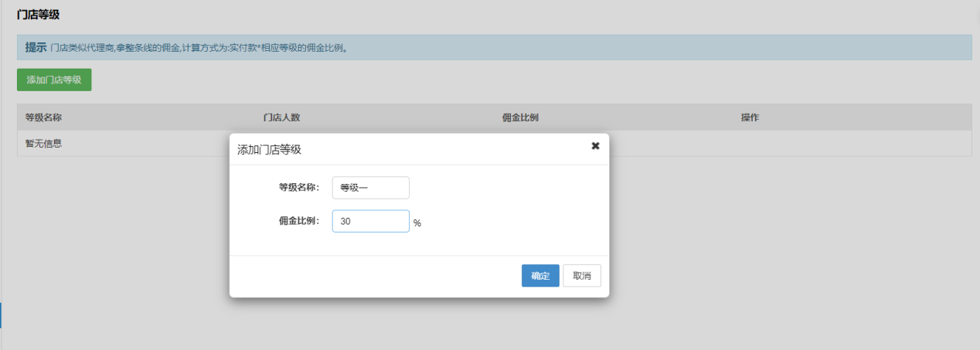Confirm with the blue 确定 button

pos(540,276)
